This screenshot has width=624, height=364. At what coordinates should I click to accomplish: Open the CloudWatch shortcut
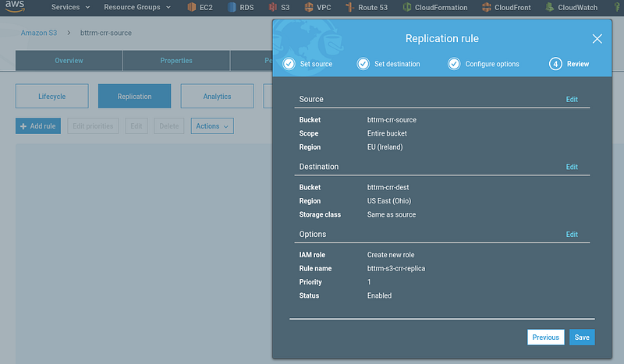click(571, 7)
